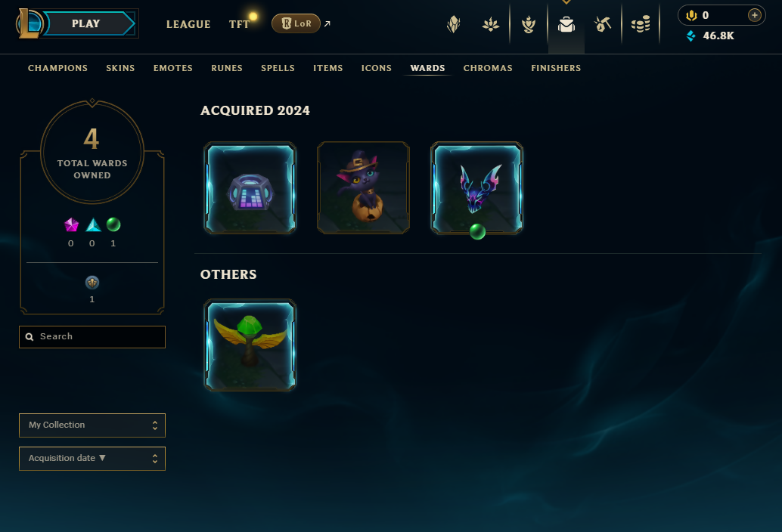Open the My Collection dropdown
Image resolution: width=782 pixels, height=532 pixels.
[x=92, y=425]
